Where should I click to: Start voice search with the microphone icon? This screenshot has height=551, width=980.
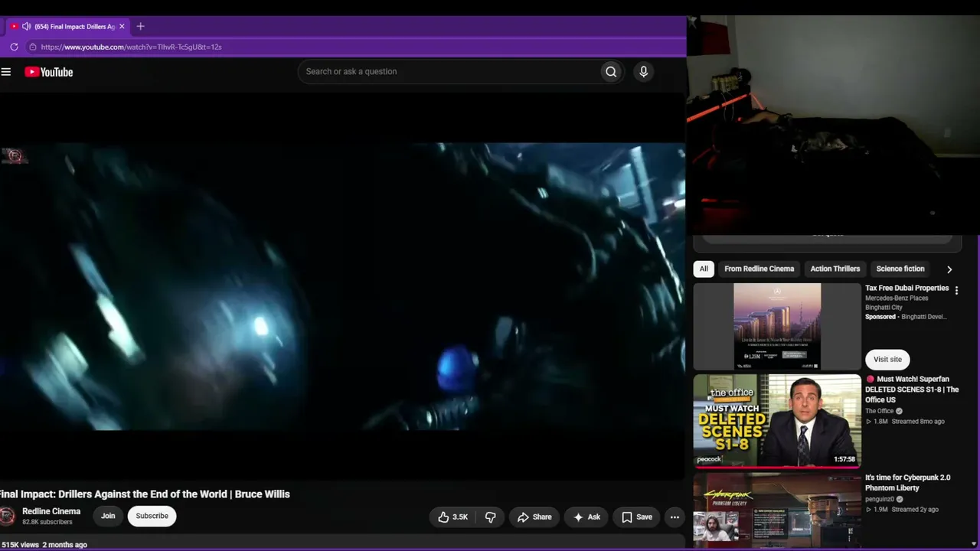coord(643,72)
